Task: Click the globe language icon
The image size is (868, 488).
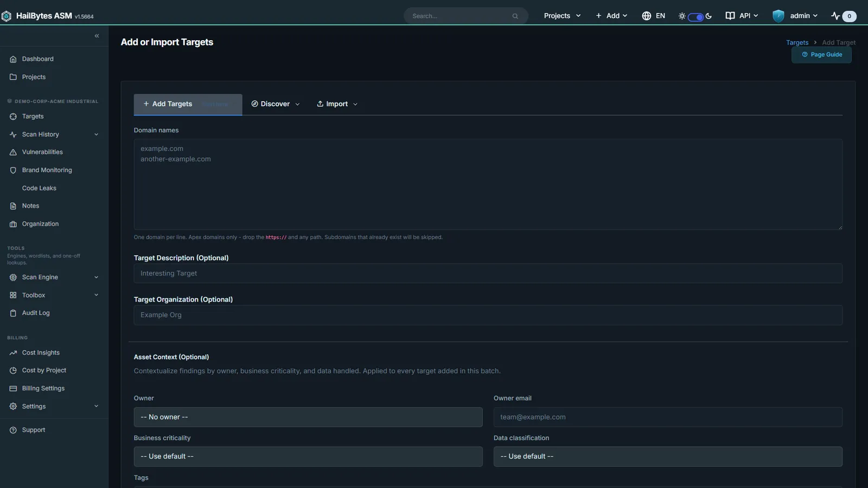Action: pos(646,16)
